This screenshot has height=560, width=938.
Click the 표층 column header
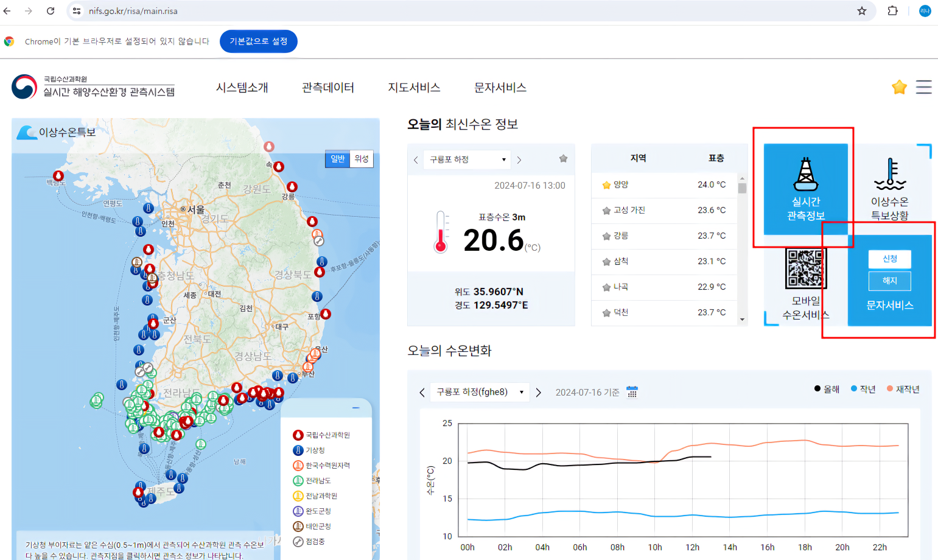(716, 158)
